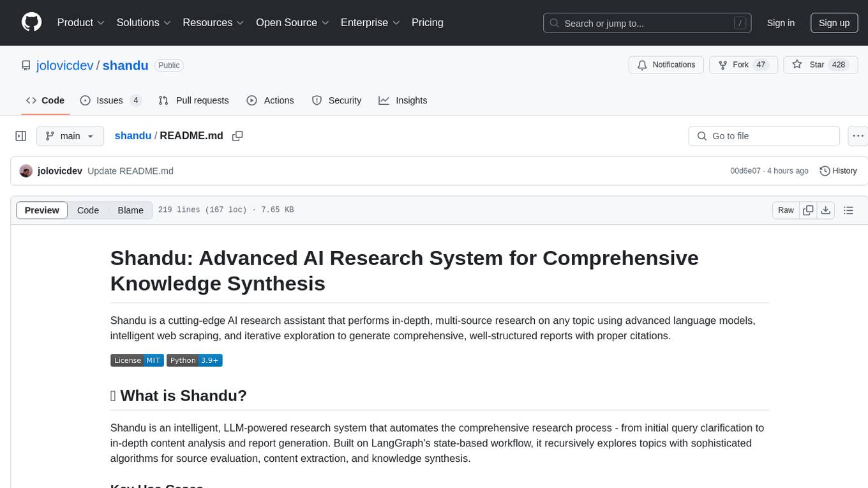Screen dimensions: 868x488
Task: Expand the Resources menu
Action: click(x=213, y=22)
